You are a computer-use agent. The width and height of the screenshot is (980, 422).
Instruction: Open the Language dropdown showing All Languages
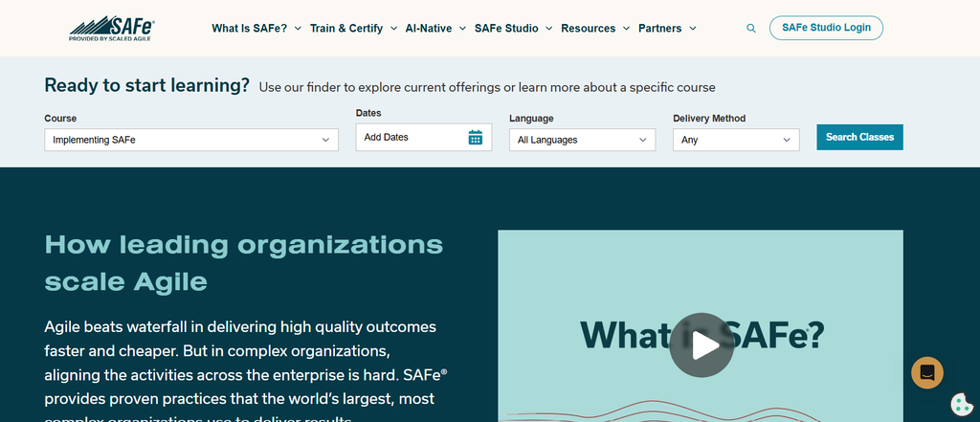583,140
